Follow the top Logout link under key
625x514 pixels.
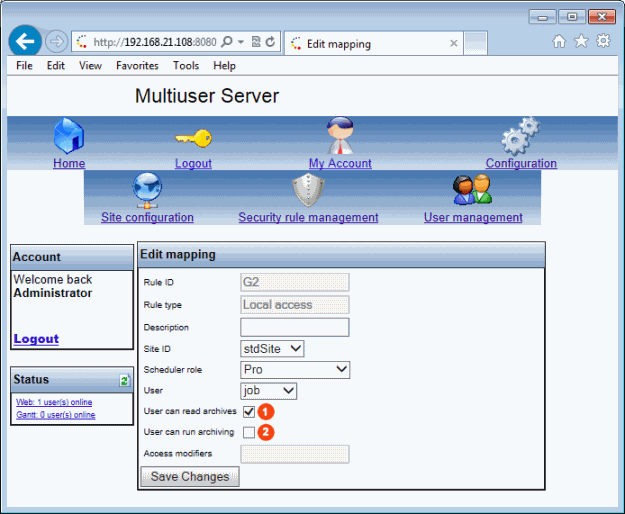[193, 163]
